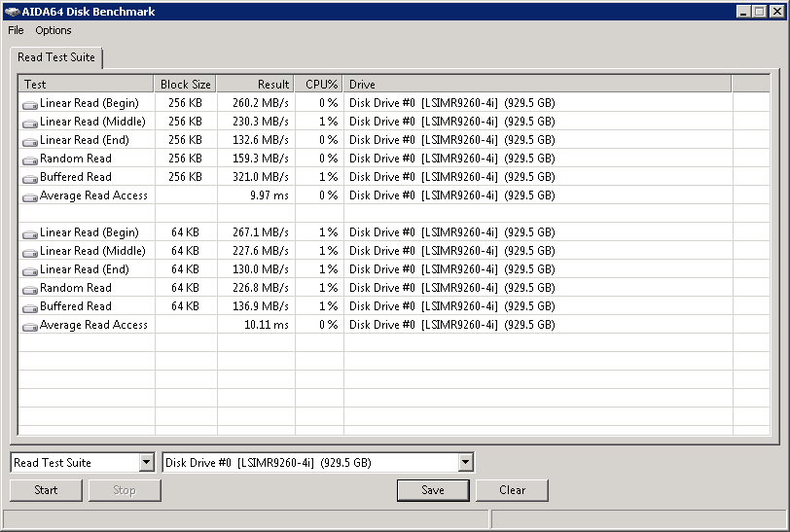
Task: Click the drive icon beside 256 KB Buffered Read
Action: (30, 178)
